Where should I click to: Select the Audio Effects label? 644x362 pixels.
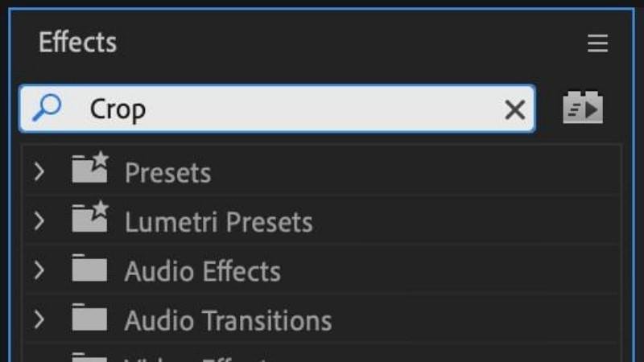point(202,271)
